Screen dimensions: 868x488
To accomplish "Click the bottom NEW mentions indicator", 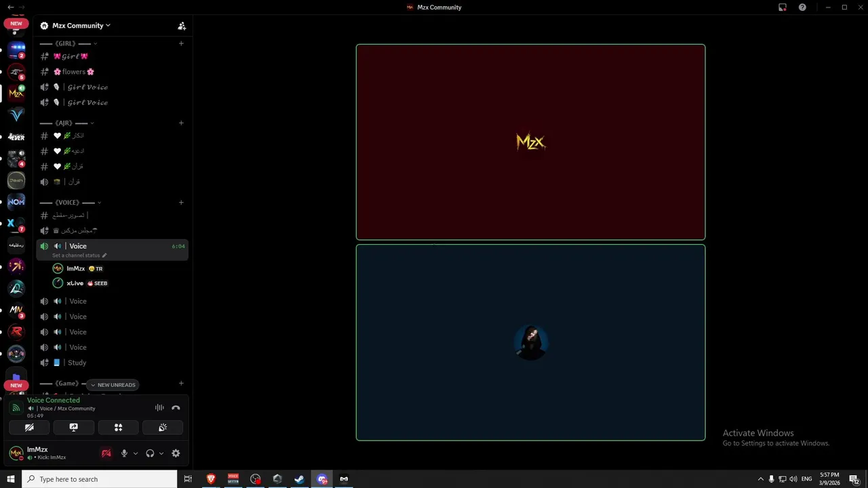I will coord(16,385).
